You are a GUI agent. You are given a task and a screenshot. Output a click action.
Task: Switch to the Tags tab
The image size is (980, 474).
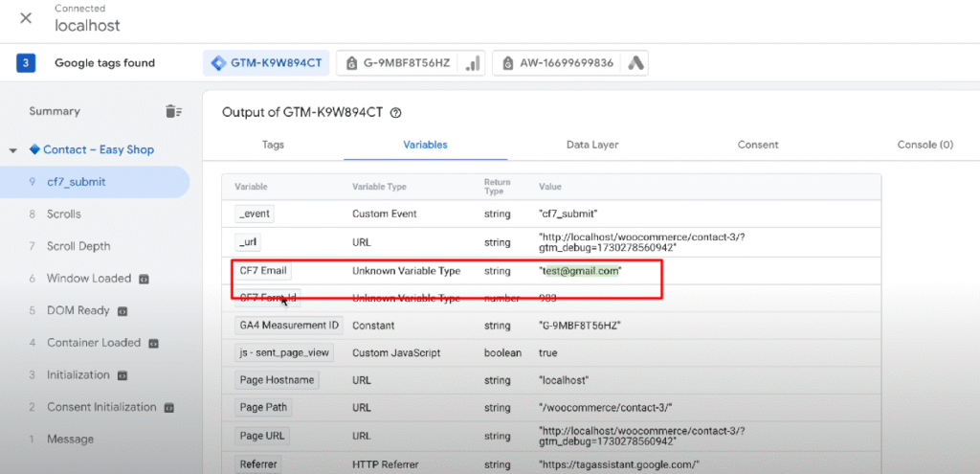click(x=273, y=145)
